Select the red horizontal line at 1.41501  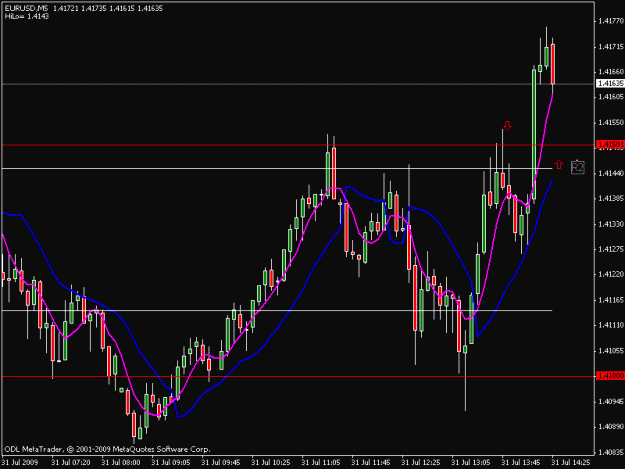point(298,145)
